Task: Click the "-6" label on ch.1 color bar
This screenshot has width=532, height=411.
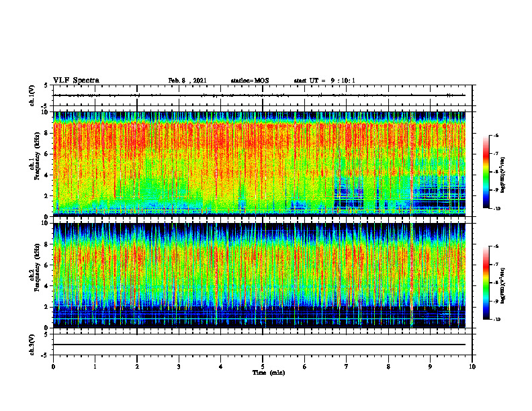Action: pos(496,136)
